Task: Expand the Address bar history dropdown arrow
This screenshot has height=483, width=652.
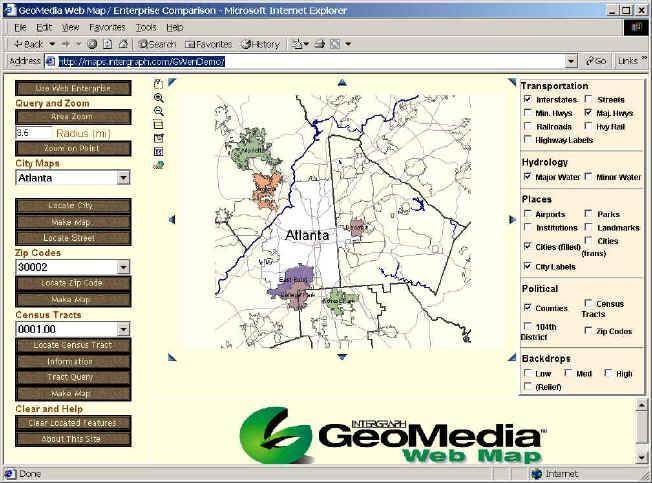Action: click(571, 62)
